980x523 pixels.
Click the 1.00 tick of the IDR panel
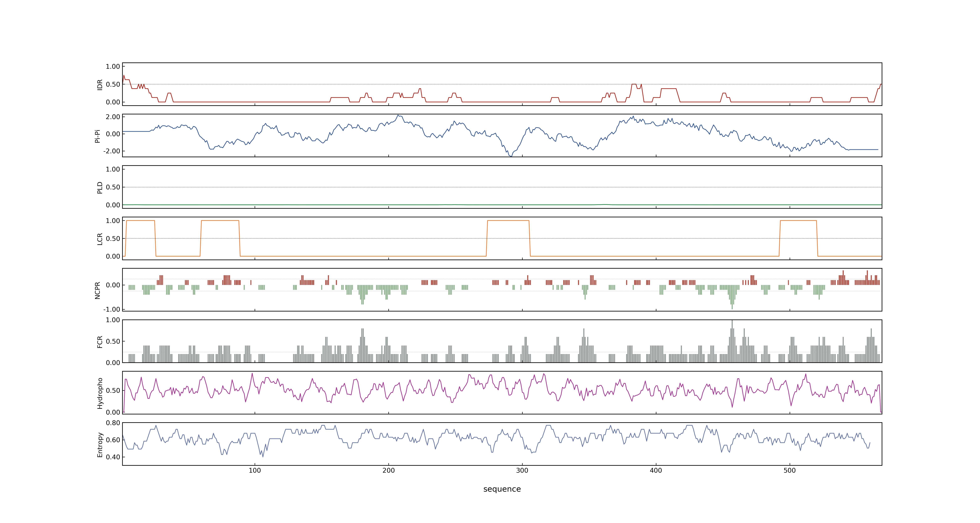[113, 67]
